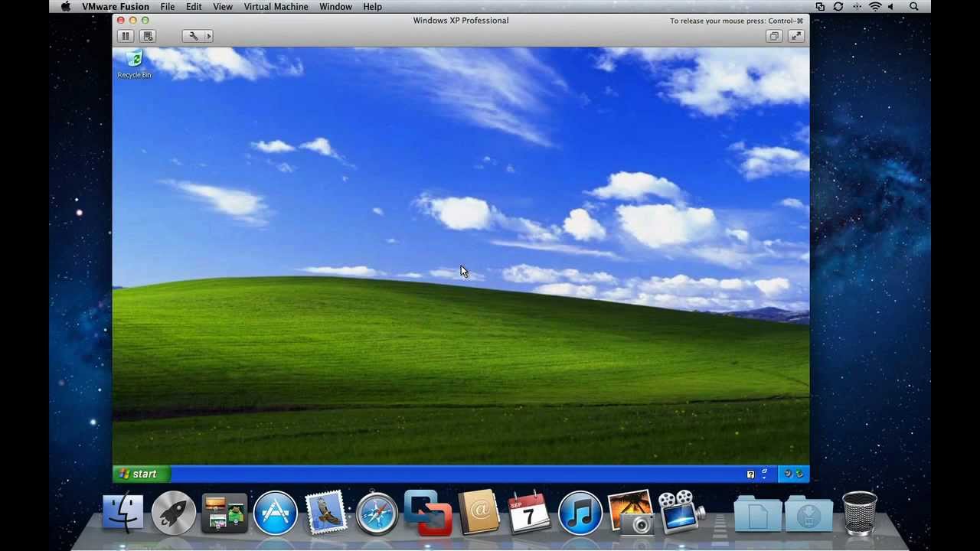Image resolution: width=980 pixels, height=551 pixels.
Task: Open Mission Control in the Dock
Action: [x=224, y=513]
